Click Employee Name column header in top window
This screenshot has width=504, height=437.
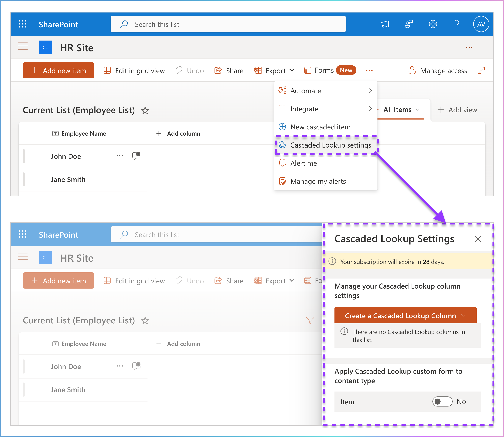coord(79,133)
